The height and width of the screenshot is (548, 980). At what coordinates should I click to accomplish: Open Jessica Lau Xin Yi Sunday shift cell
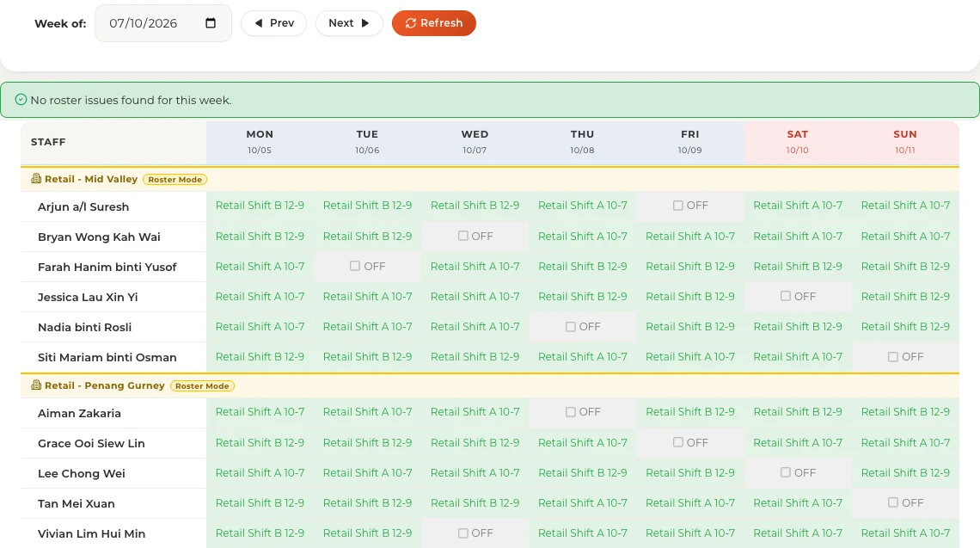click(905, 296)
